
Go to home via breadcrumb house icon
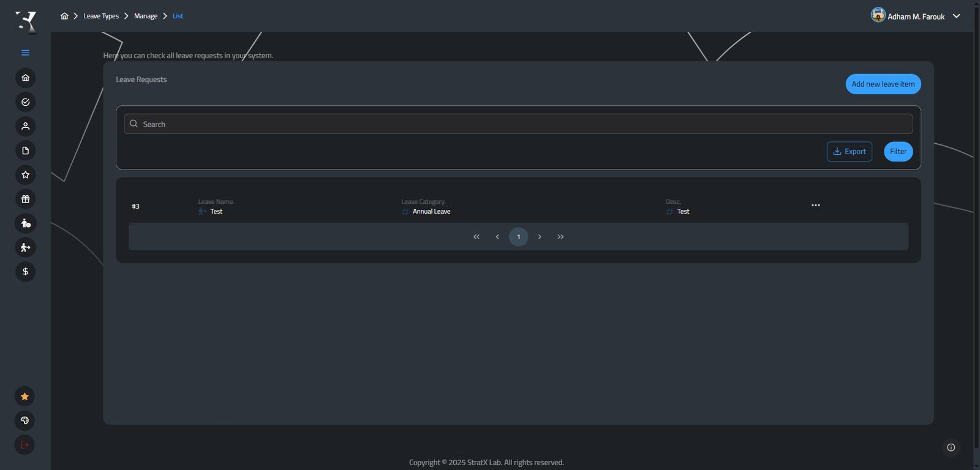click(64, 16)
